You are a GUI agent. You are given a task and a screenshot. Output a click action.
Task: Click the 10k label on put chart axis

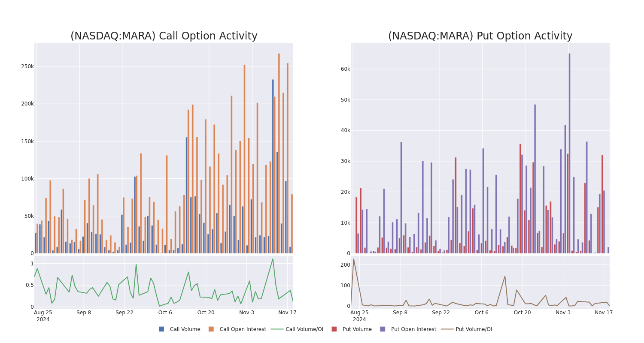(x=346, y=223)
